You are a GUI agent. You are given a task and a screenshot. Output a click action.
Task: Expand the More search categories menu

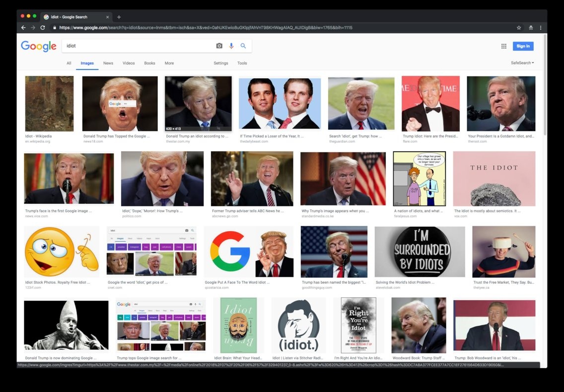pos(169,63)
